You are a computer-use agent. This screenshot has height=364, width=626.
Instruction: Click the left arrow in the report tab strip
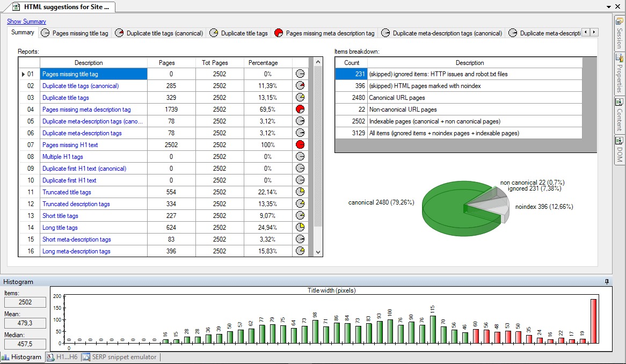585,32
